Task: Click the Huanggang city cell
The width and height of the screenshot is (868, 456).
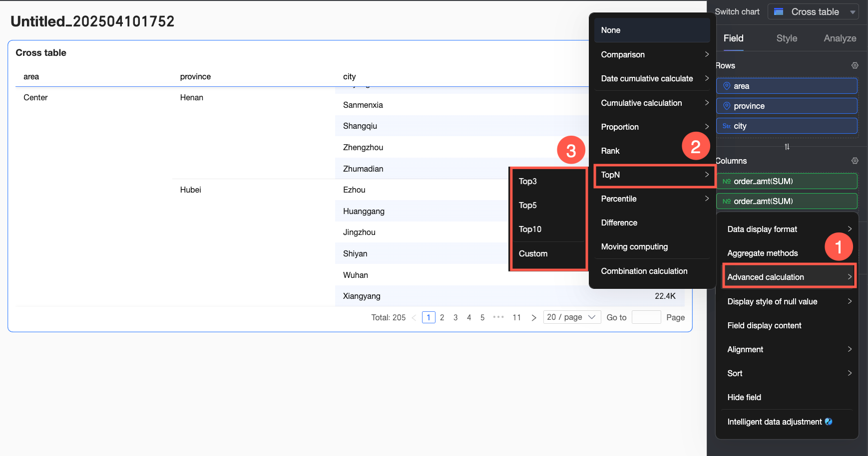Action: pos(364,211)
